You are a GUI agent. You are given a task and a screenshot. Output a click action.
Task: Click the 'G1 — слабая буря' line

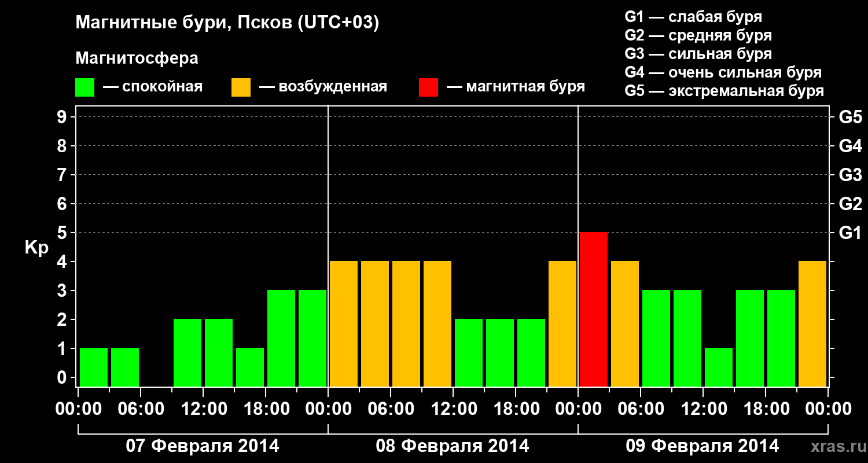coord(694,17)
